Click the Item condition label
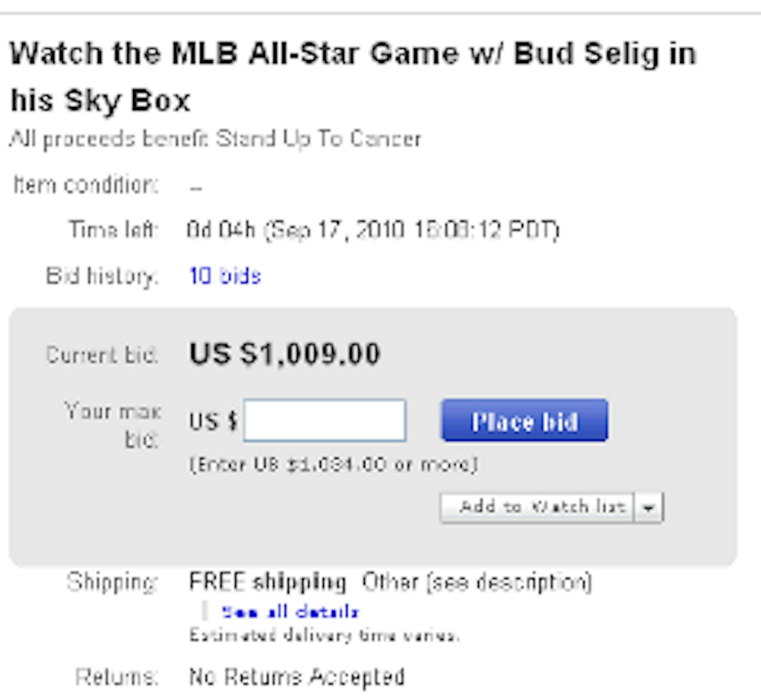The image size is (761, 700). [86, 185]
